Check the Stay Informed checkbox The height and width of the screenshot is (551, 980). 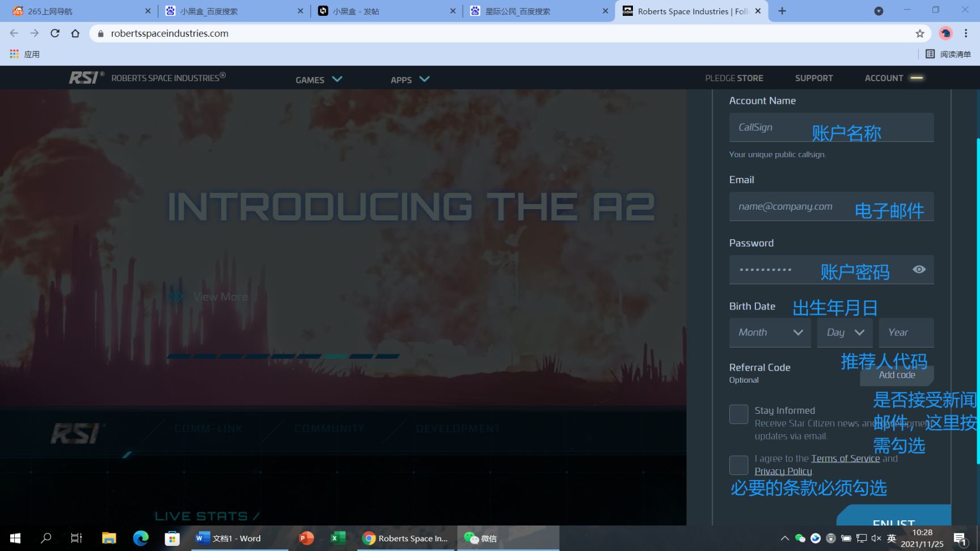pos(738,414)
